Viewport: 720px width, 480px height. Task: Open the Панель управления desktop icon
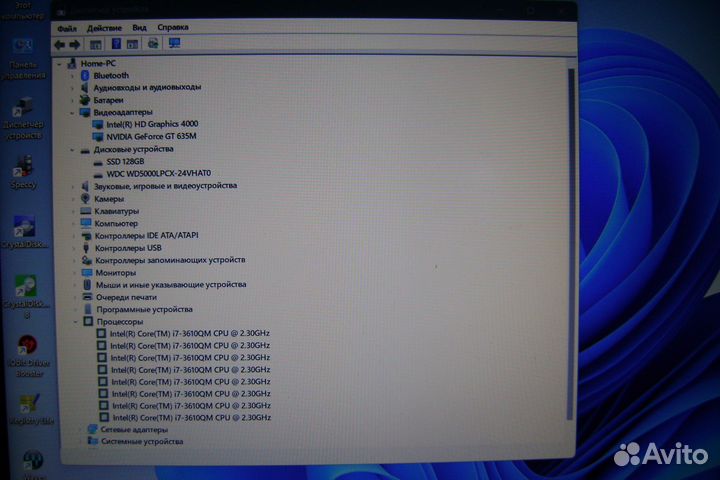click(23, 59)
